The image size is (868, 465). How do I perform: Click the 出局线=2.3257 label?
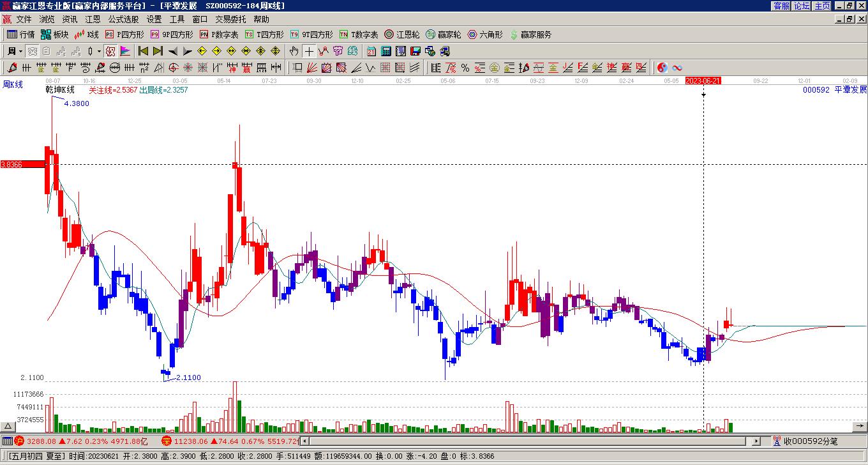163,90
